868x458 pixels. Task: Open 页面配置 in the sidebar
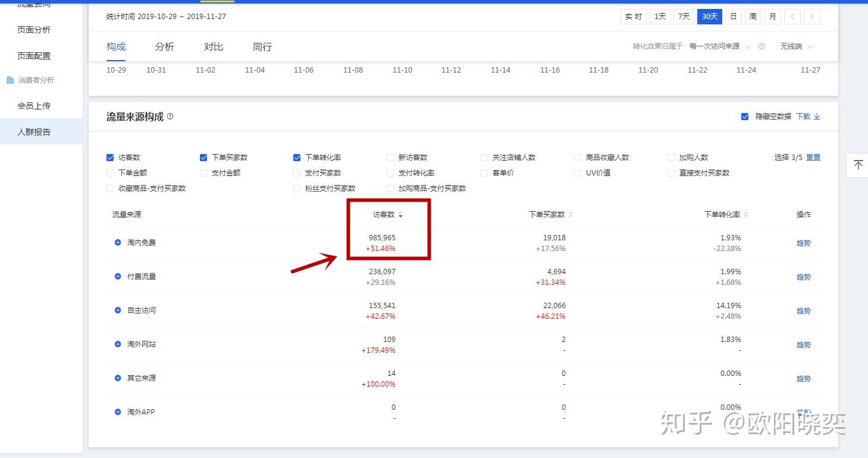point(34,56)
